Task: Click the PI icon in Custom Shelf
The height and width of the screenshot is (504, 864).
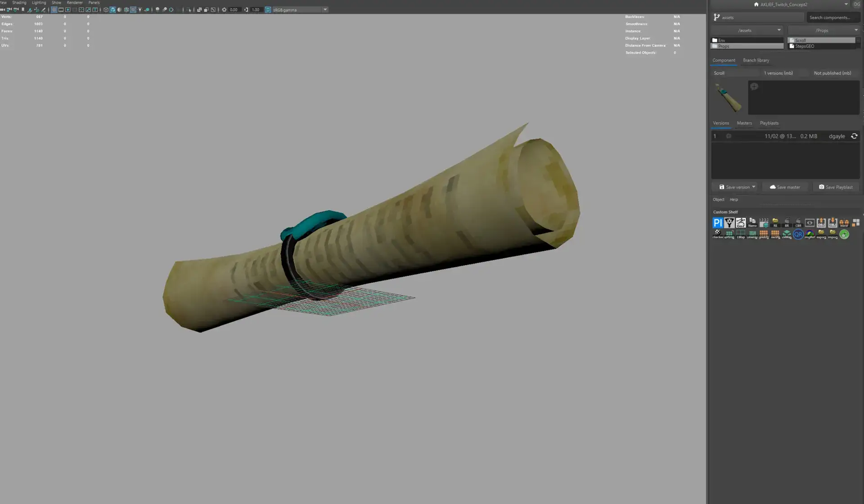Action: pos(717,223)
